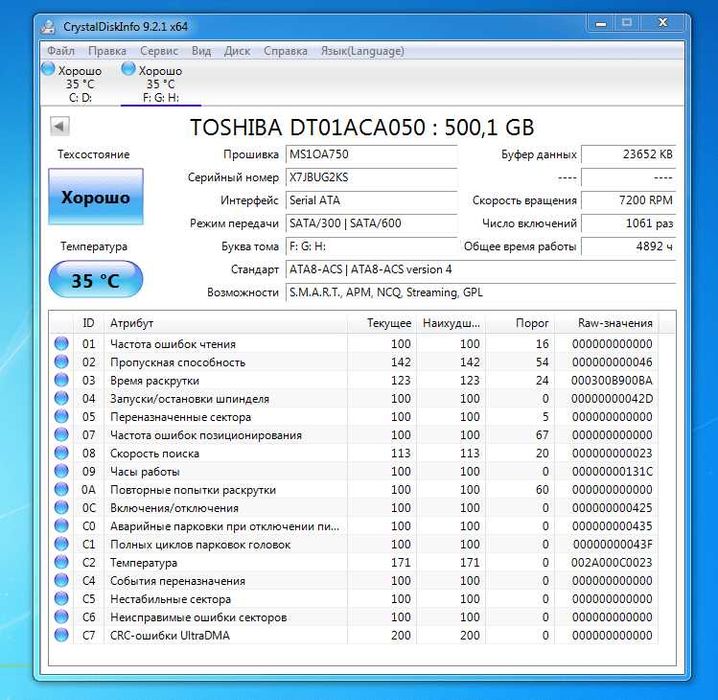718x700 pixels.
Task: Open the Файл menu
Action: pos(60,51)
